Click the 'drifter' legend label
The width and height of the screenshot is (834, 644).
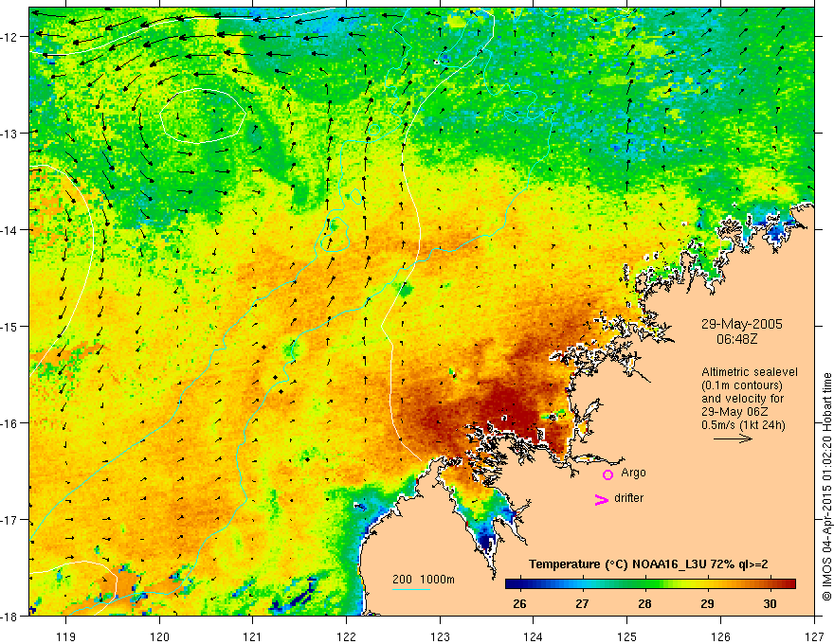tap(628, 498)
